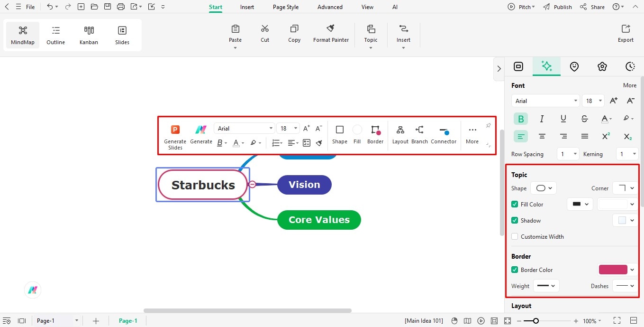Viewport: 644px width, 327px height.
Task: Open the sticker smiley tab in side panel
Action: tap(574, 66)
